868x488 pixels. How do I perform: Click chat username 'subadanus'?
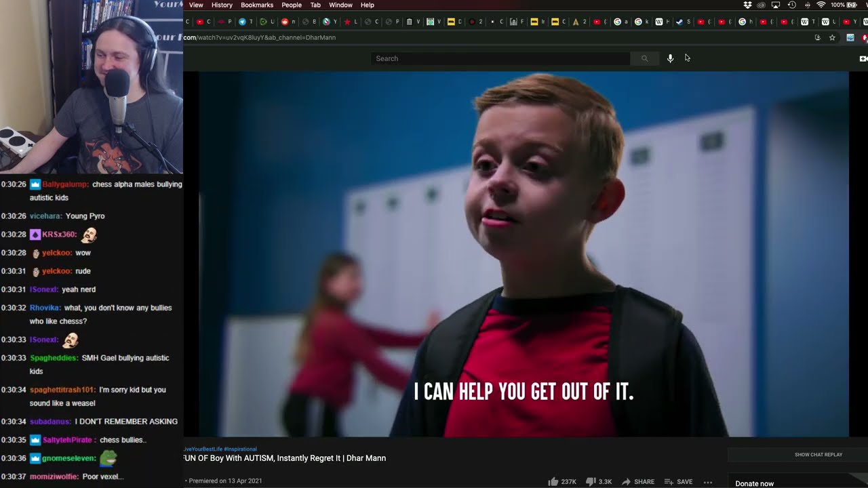50,422
